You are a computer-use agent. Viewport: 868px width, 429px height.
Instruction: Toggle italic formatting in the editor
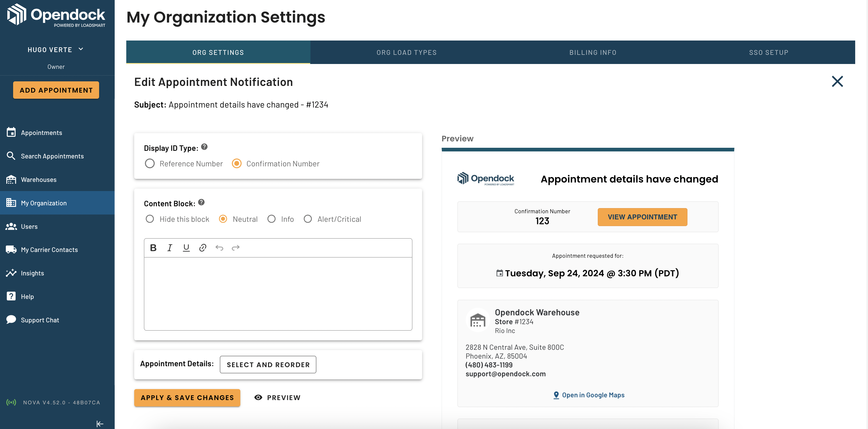(x=170, y=247)
